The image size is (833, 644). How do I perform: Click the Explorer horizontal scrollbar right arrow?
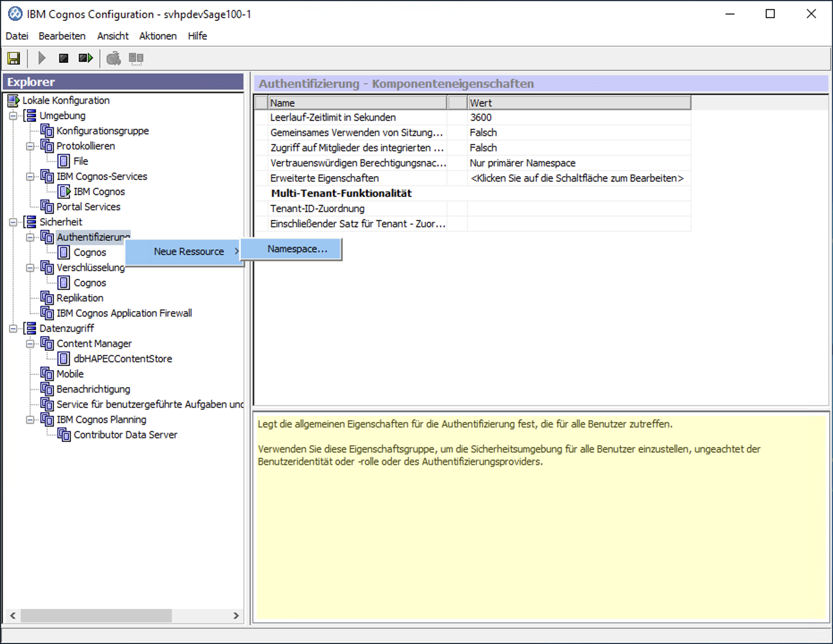click(x=236, y=616)
